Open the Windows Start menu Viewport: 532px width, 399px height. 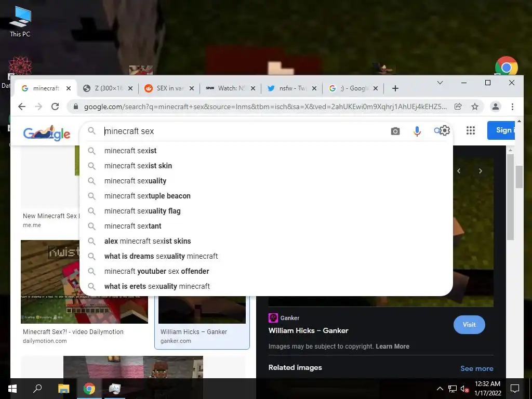click(x=12, y=389)
